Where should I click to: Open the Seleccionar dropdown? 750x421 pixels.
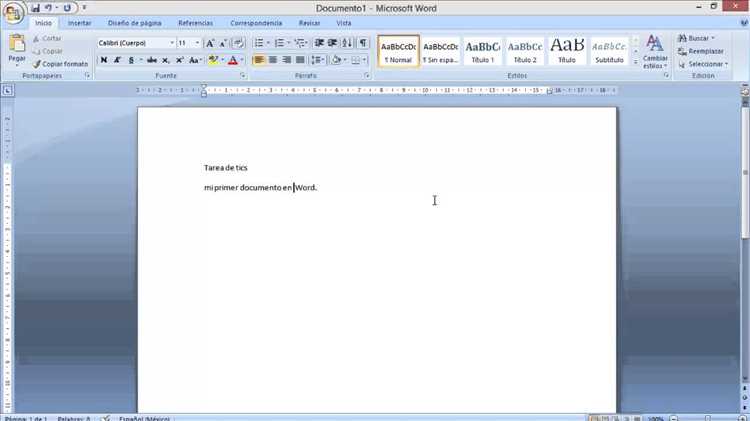[703, 64]
